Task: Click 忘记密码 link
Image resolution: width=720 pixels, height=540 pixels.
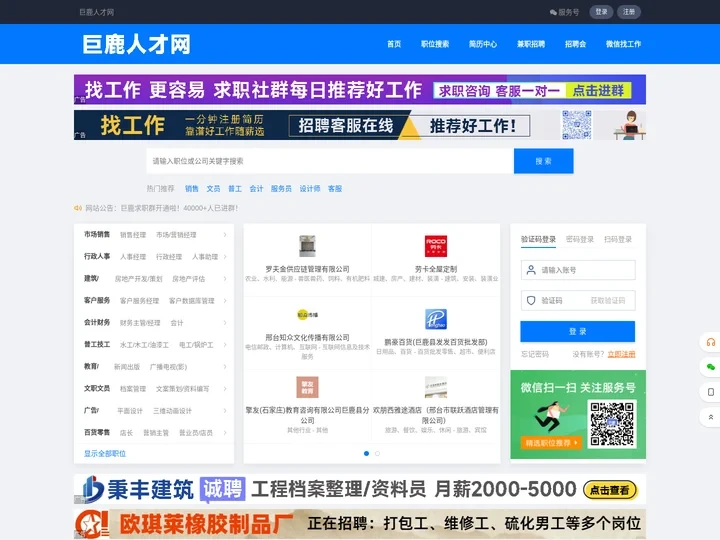Action: click(x=535, y=354)
